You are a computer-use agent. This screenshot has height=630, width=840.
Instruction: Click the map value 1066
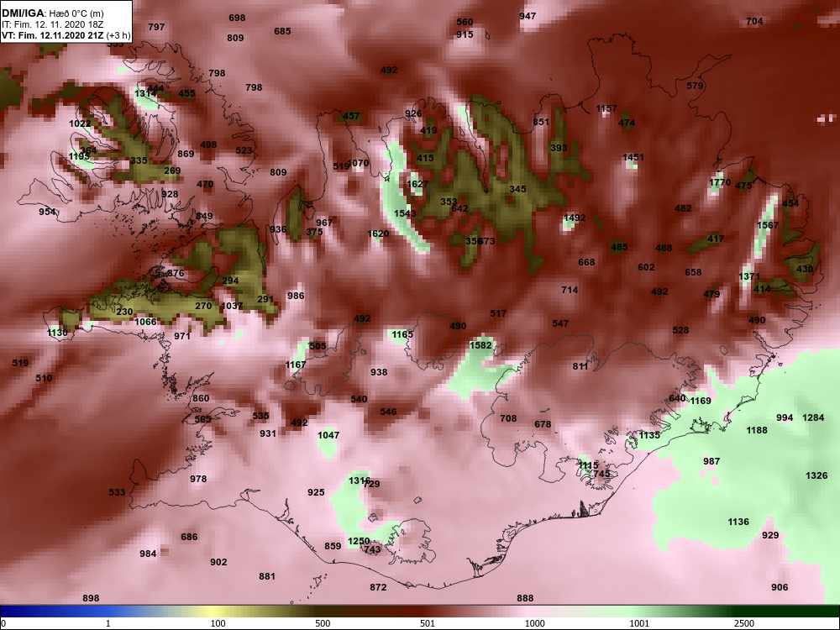coord(145,322)
